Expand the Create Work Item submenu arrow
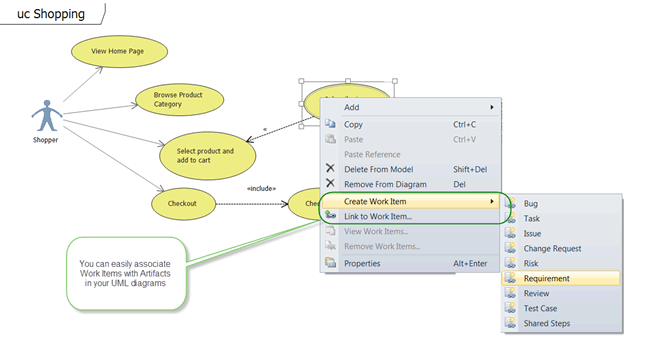 [x=492, y=201]
